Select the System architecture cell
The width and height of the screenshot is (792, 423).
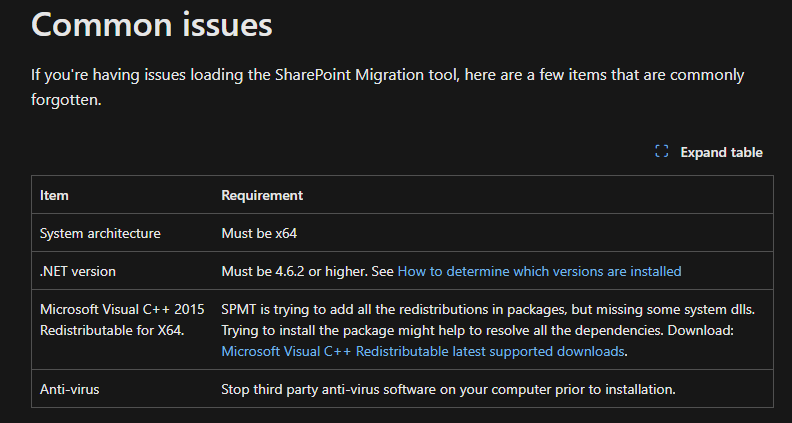pos(100,233)
